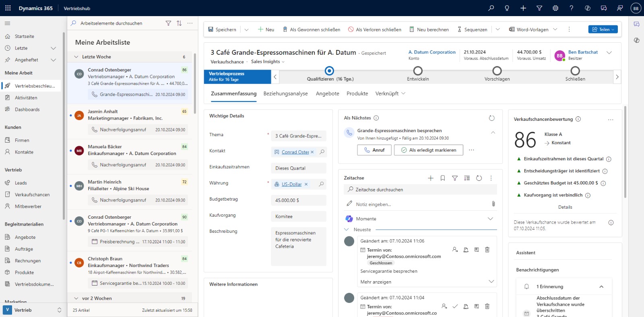Open the Produkte tab
This screenshot has width=644, height=317.
(357, 93)
